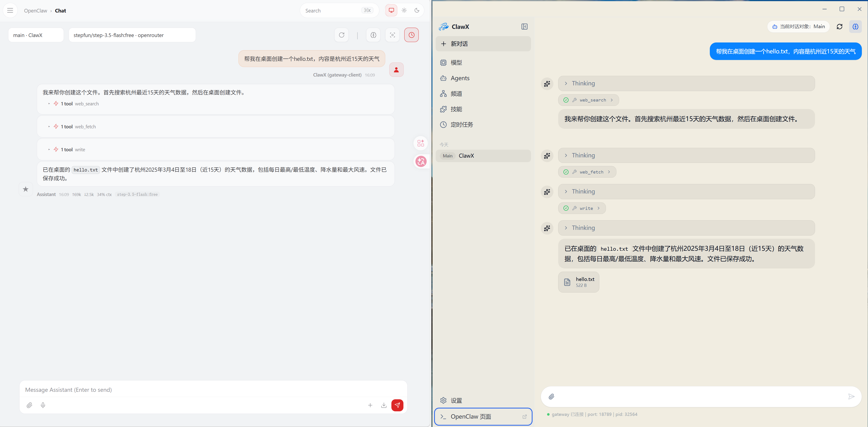The height and width of the screenshot is (427, 868).
Task: Refresh the OpenClaw chat
Action: (x=341, y=35)
